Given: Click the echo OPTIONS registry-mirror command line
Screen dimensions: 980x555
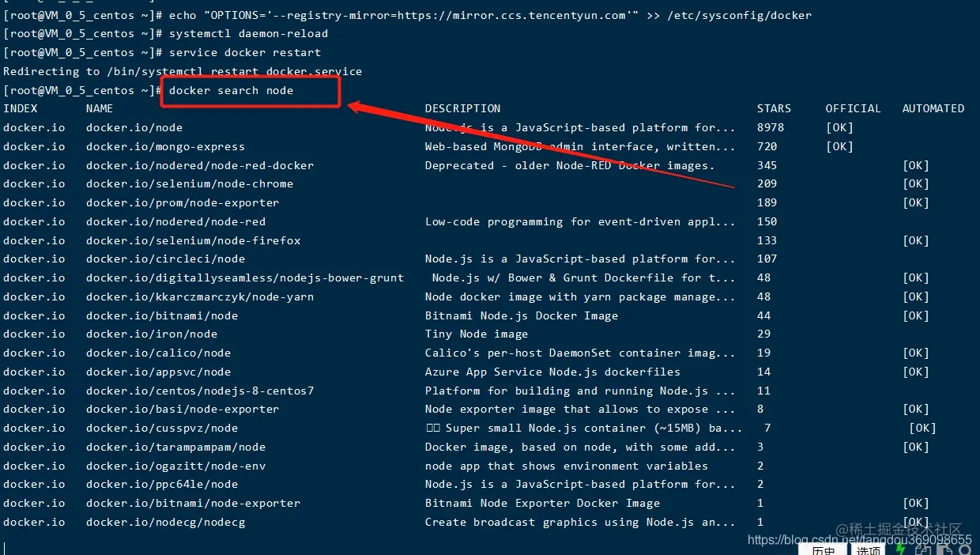Looking at the screenshot, I should [x=490, y=15].
